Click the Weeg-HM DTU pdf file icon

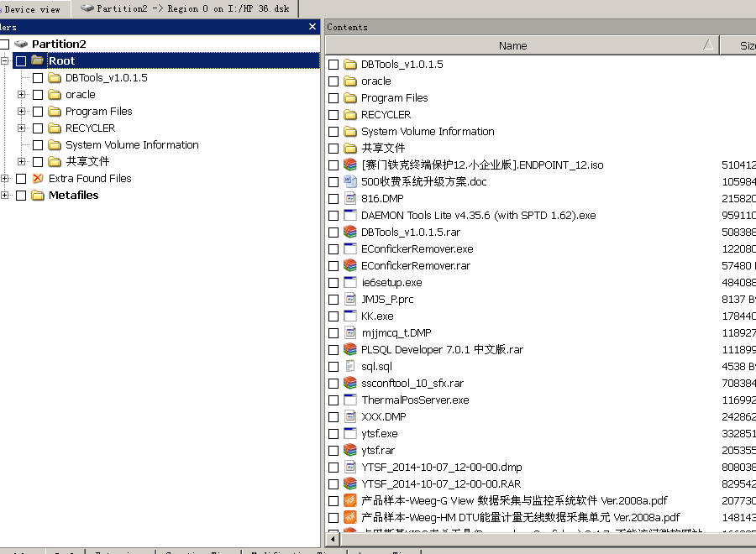click(x=350, y=517)
